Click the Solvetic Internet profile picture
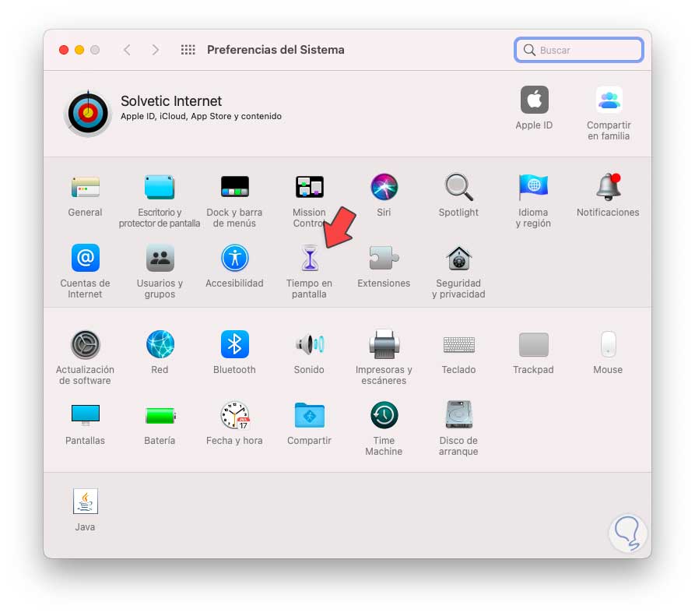This screenshot has width=695, height=616. [88, 113]
